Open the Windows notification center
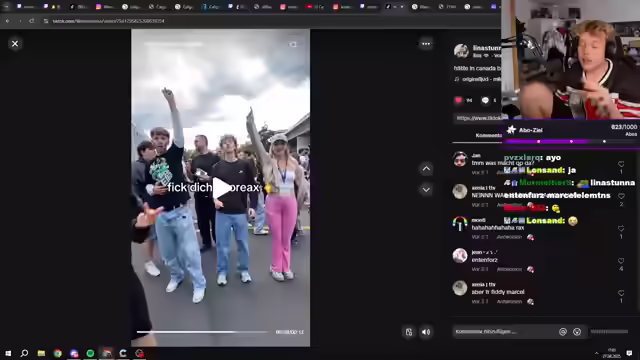The width and height of the screenshot is (640, 360). point(629,353)
